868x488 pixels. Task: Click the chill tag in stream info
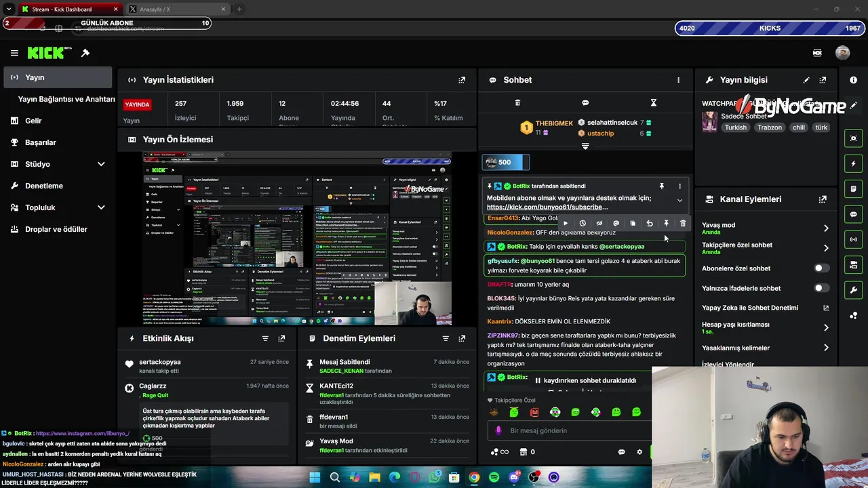tap(799, 127)
